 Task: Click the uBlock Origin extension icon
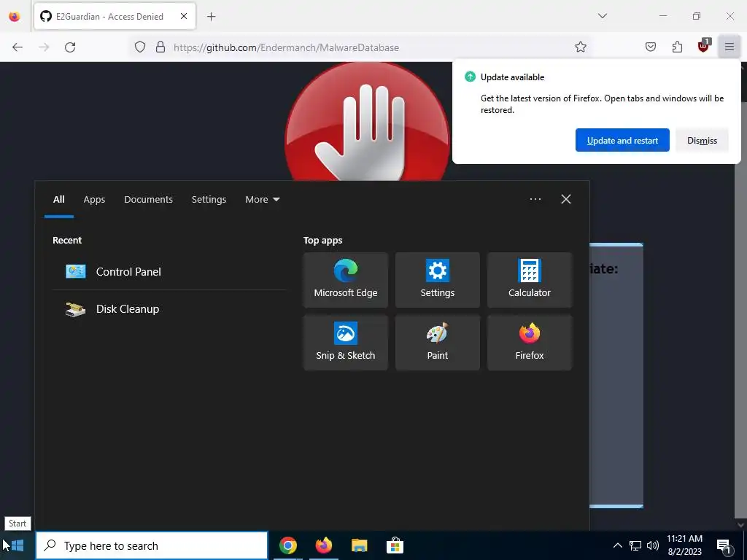pyautogui.click(x=703, y=46)
